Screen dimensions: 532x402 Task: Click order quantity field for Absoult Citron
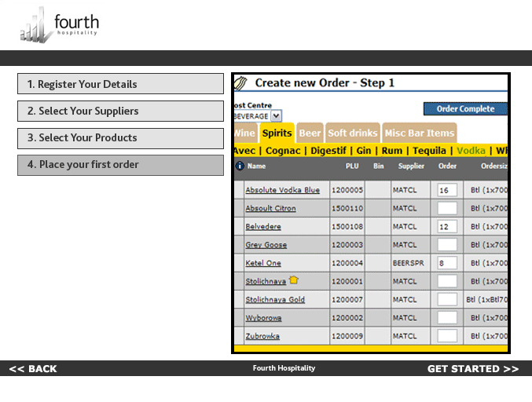[x=447, y=208]
